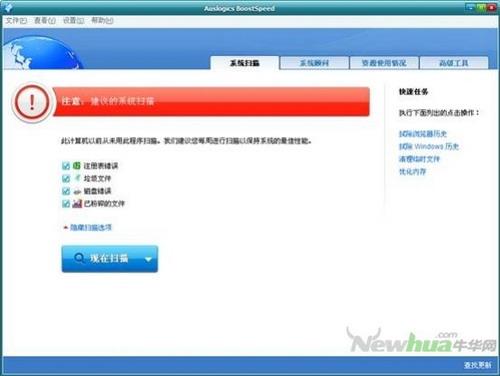The image size is (500, 376).
Task: Open the 文件 menu
Action: tap(16, 21)
